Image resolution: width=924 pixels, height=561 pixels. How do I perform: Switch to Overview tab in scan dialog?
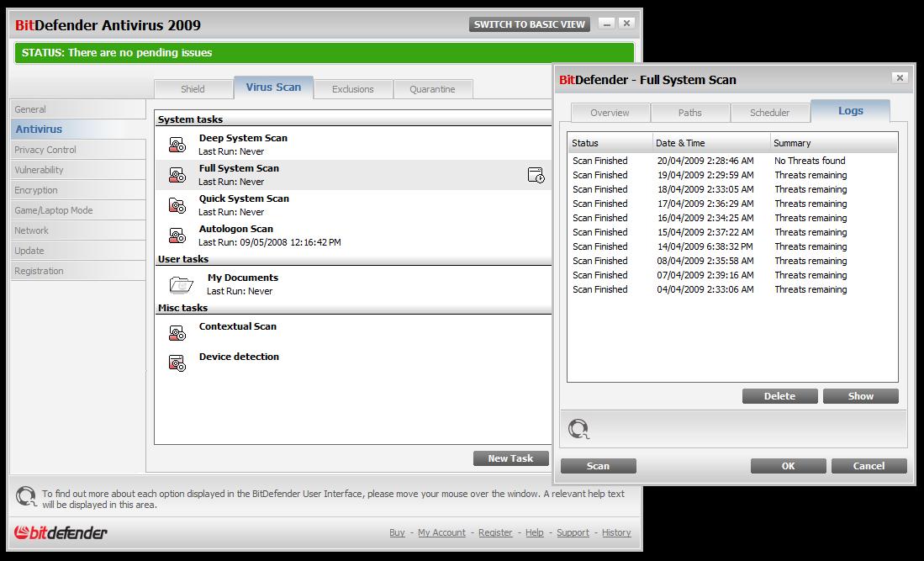610,113
